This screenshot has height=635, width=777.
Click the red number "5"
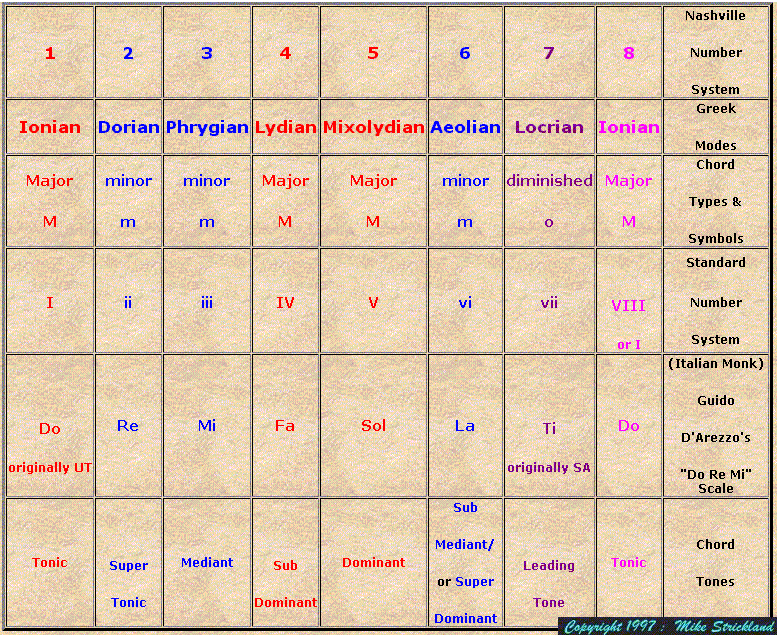tap(373, 53)
